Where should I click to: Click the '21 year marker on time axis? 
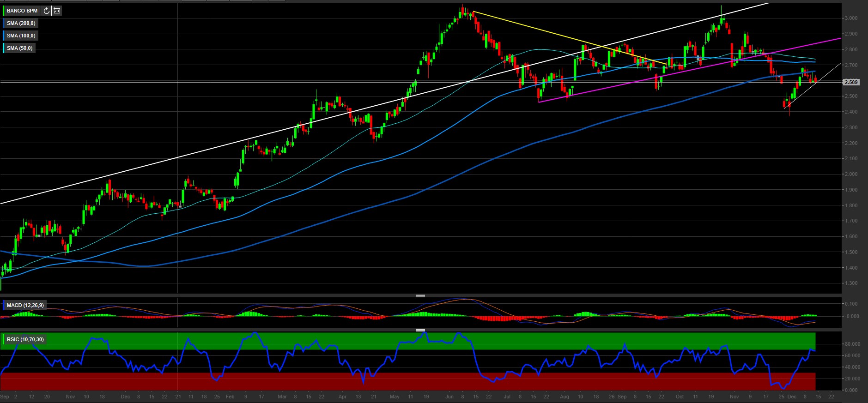[178, 397]
